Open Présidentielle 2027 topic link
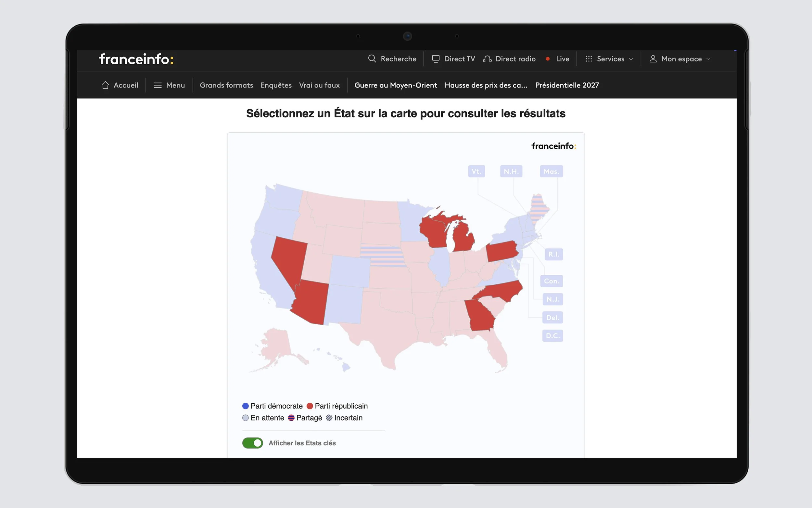Screen dimensions: 812x508 click(x=567, y=85)
